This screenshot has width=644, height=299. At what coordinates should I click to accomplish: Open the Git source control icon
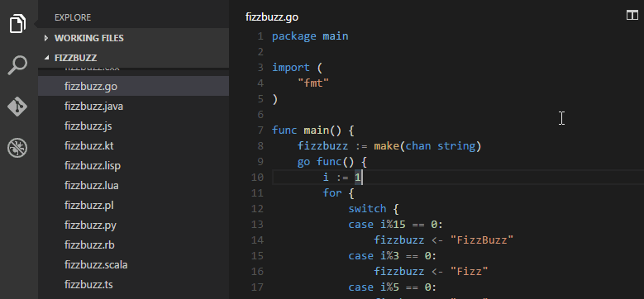17,107
